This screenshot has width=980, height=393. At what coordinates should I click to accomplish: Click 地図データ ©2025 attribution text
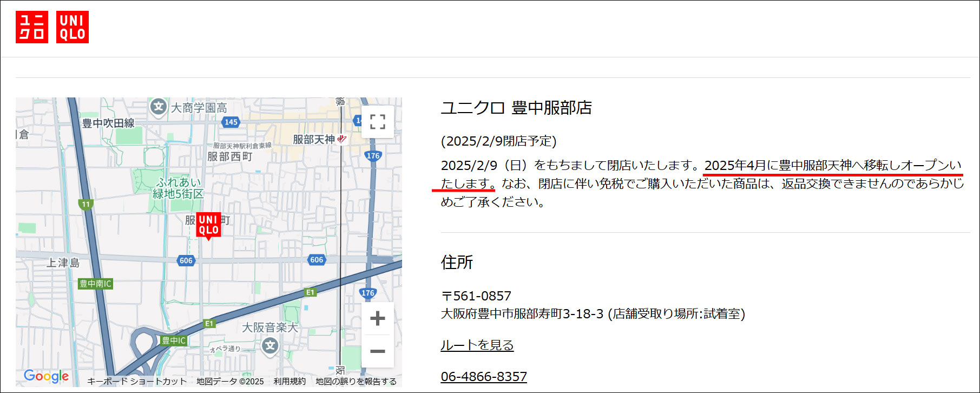pyautogui.click(x=230, y=381)
